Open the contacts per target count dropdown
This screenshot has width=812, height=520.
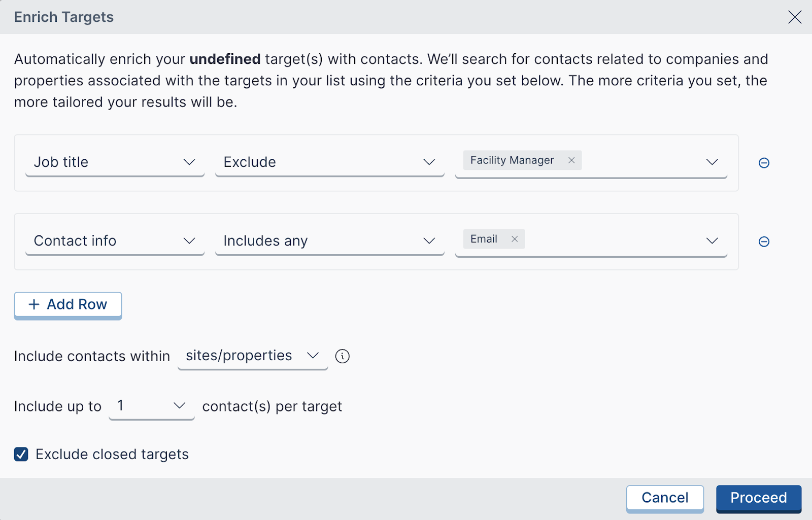tap(151, 406)
